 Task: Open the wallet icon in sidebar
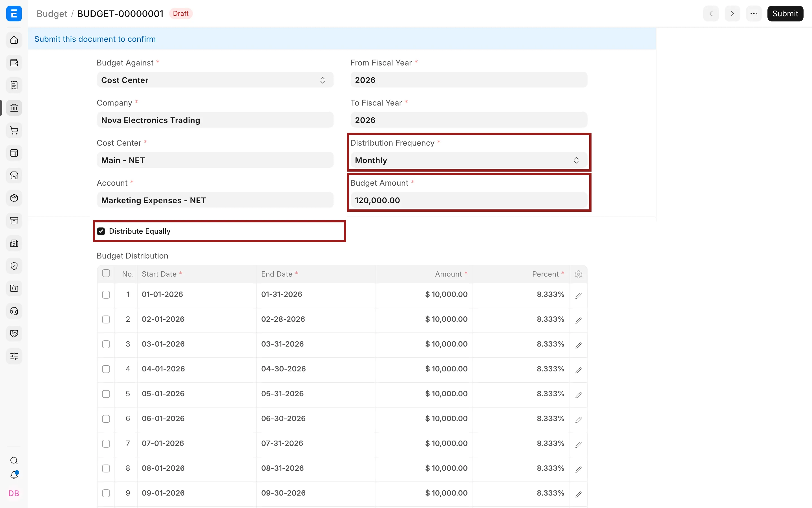tap(14, 62)
